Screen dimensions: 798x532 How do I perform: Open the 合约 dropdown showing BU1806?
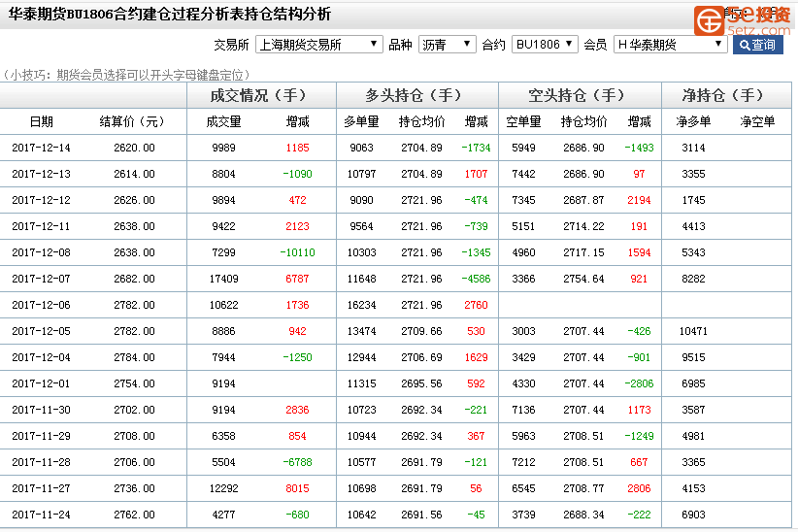[545, 45]
